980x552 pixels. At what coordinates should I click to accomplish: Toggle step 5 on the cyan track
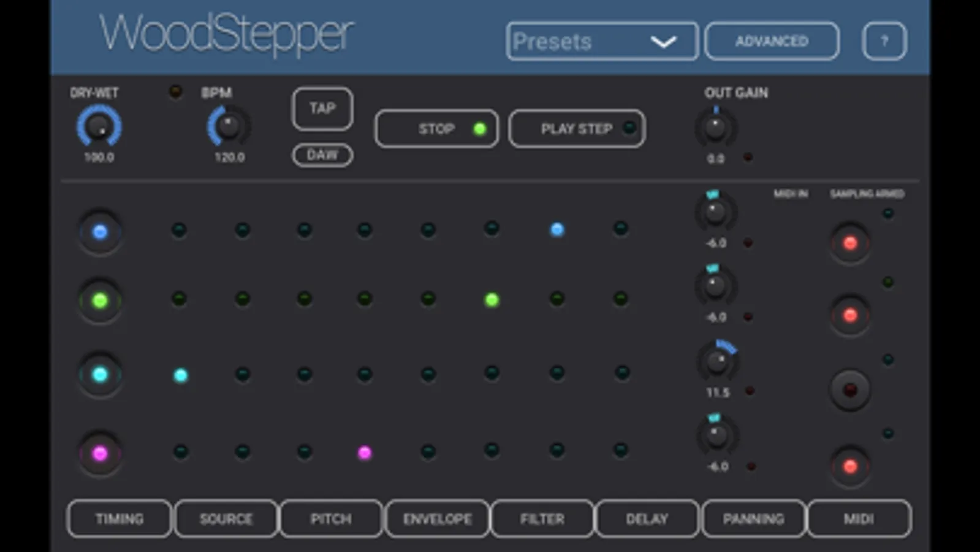[428, 374]
